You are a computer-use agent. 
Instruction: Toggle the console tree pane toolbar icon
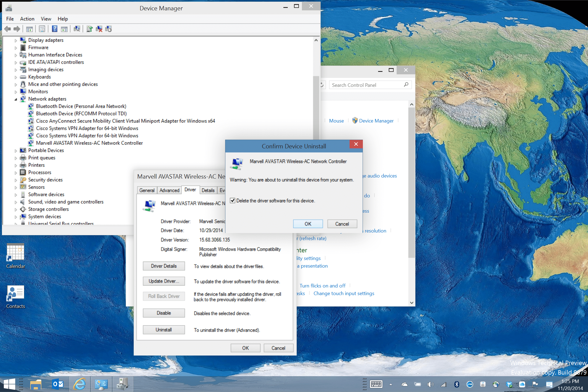click(29, 29)
